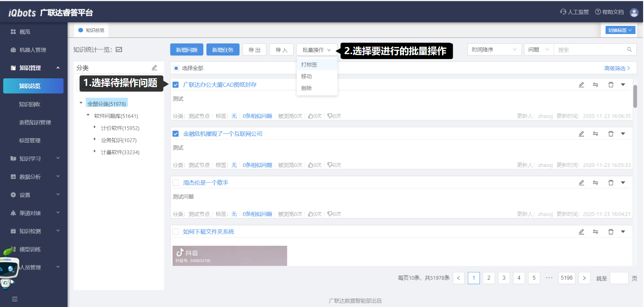Check the 周杰伦是一个歌手 checkbox
The width and height of the screenshot is (644, 307).
click(x=176, y=183)
